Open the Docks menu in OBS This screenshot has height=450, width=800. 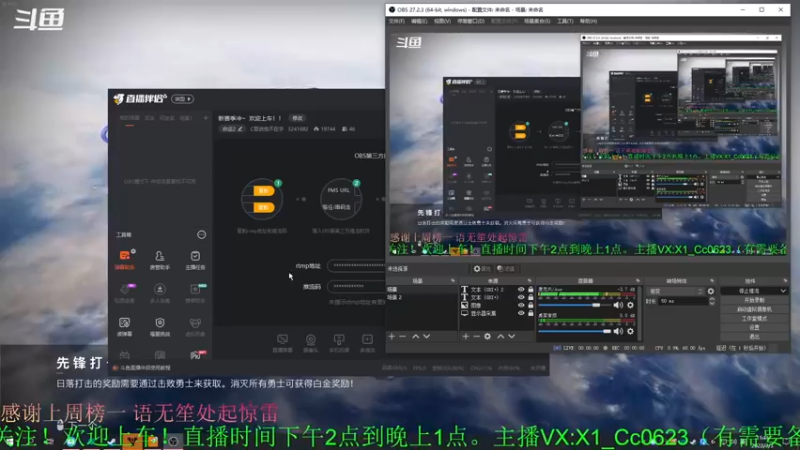click(x=471, y=21)
